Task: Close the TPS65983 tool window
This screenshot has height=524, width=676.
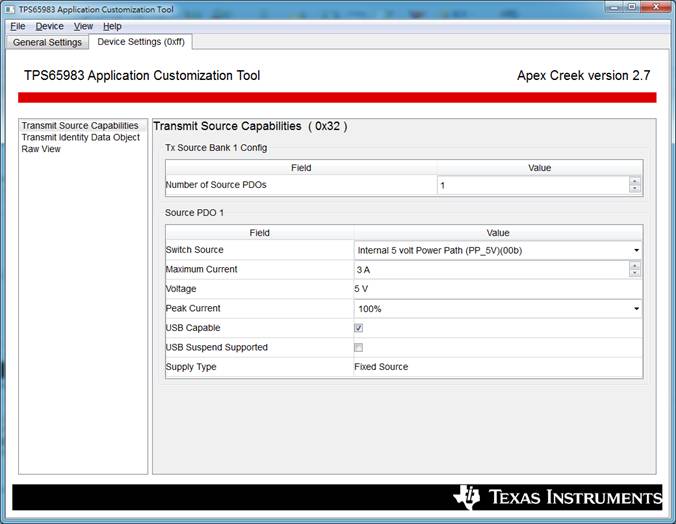Action: pos(656,7)
